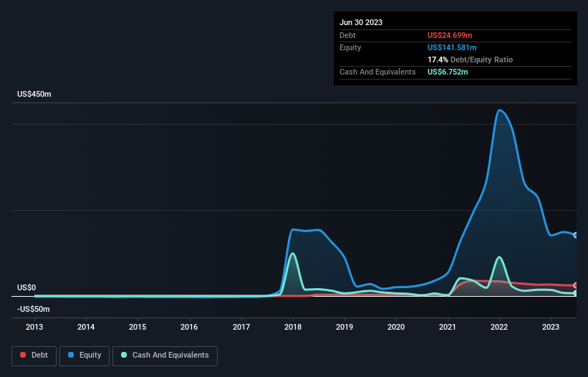Viewport: 588px width, 377px height.
Task: Click the 2016 x-axis label
Action: 189,327
